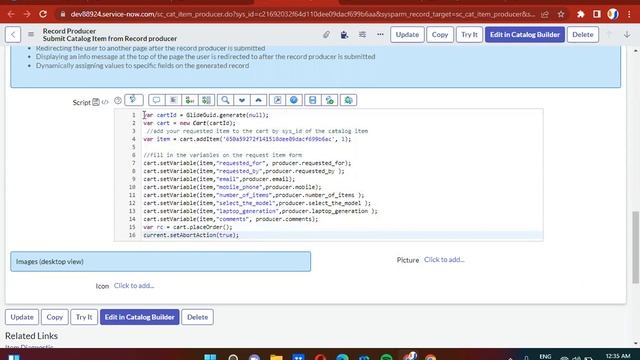The height and width of the screenshot is (360, 640).
Task: Click the replace all icon
Action: (207, 100)
